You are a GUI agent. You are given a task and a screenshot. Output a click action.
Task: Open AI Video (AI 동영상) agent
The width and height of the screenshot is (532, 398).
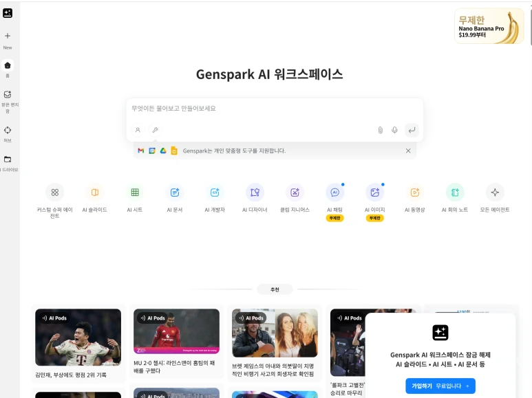[x=415, y=192]
